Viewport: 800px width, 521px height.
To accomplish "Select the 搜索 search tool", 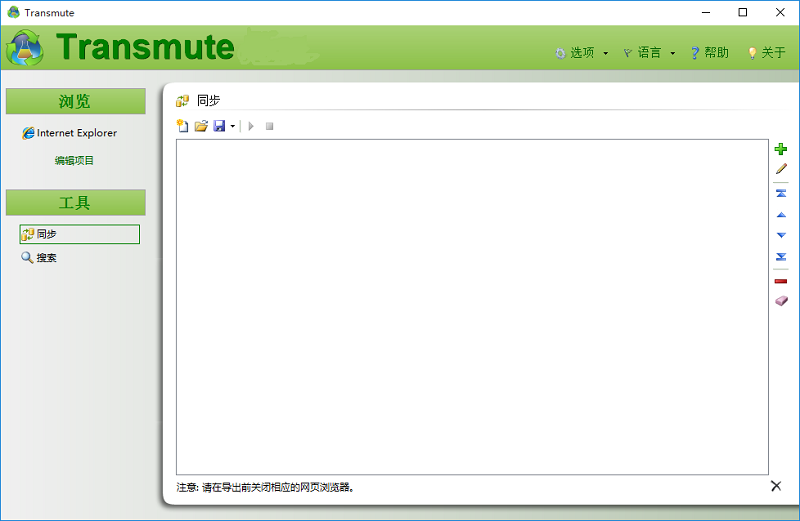I will click(39, 258).
